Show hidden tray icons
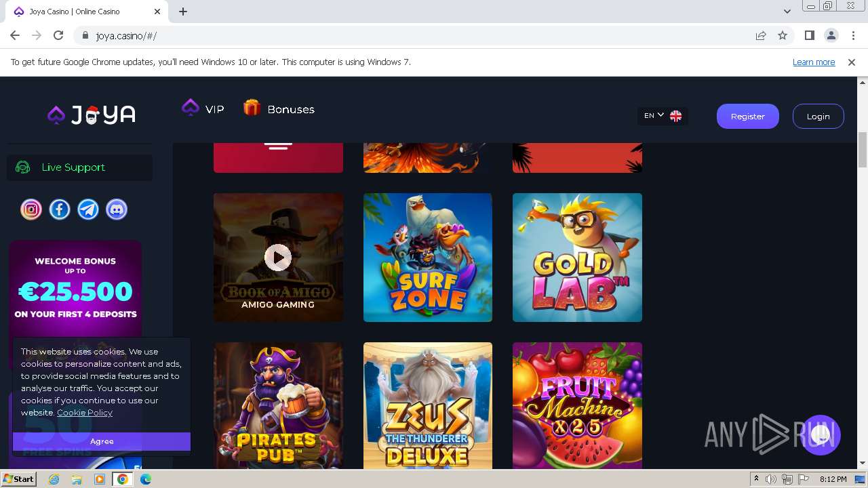The height and width of the screenshot is (488, 868). (756, 479)
